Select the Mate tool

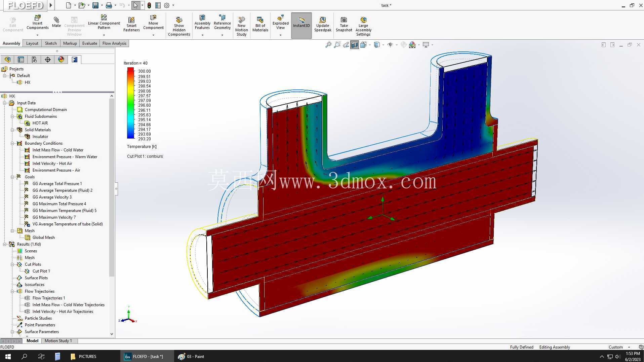pos(56,22)
